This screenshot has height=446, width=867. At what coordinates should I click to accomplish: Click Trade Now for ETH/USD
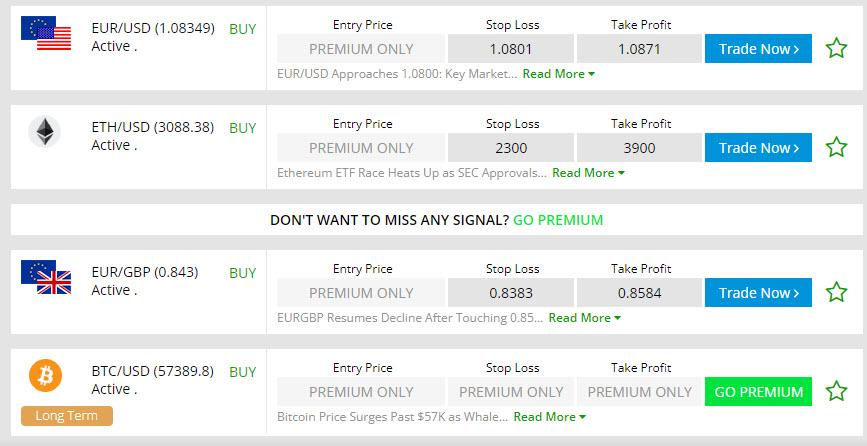[758, 148]
